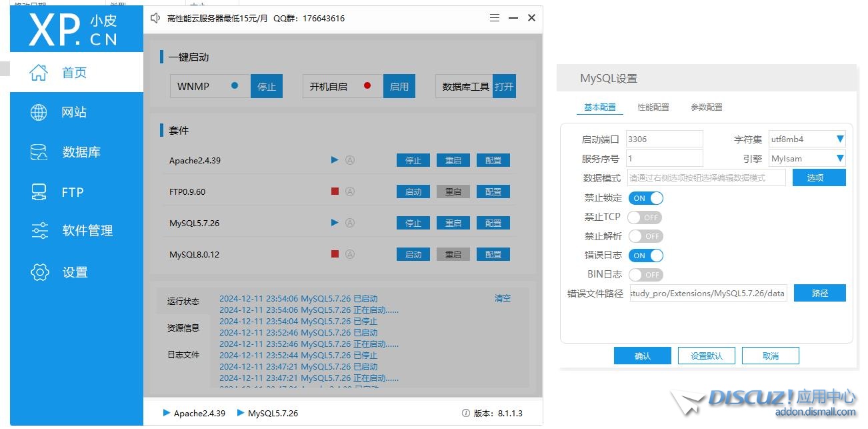
Task: Click the globe website icon
Action: pyautogui.click(x=39, y=112)
